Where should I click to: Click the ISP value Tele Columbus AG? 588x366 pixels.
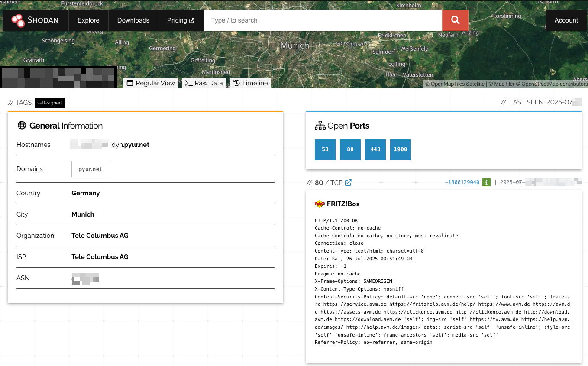click(100, 257)
